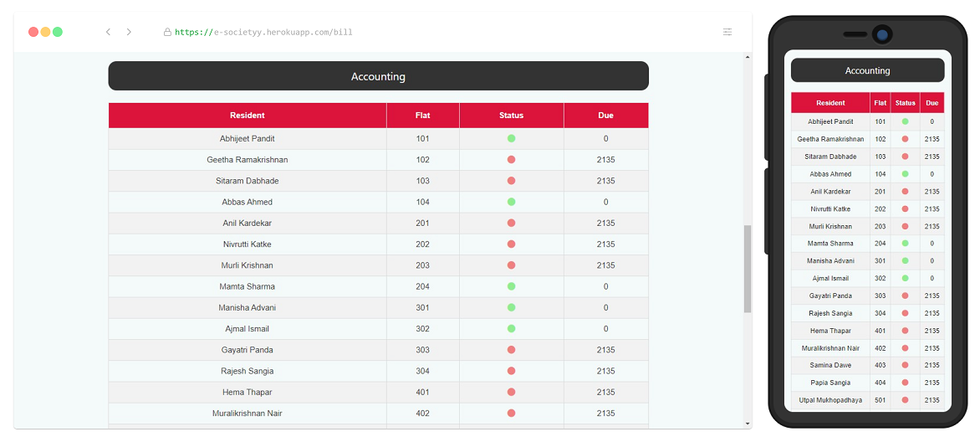Select Papia Sangia name in phone preview
980x442 pixels.
click(830, 383)
